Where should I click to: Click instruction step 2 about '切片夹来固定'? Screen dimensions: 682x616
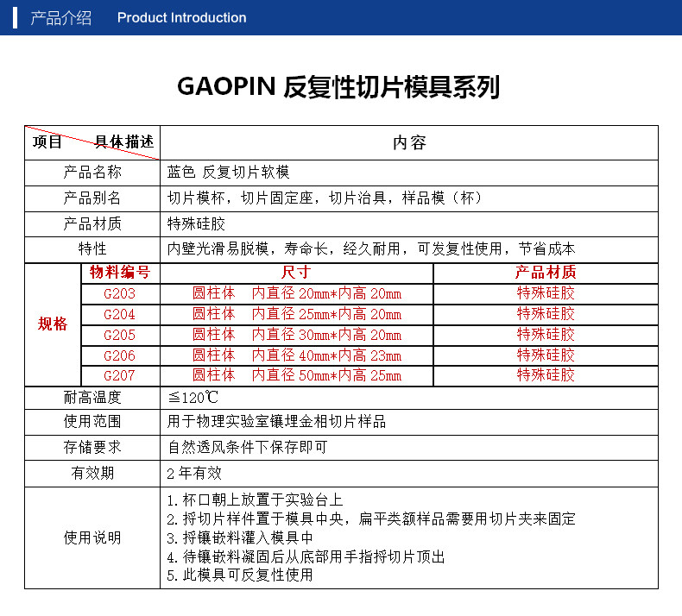click(371, 519)
